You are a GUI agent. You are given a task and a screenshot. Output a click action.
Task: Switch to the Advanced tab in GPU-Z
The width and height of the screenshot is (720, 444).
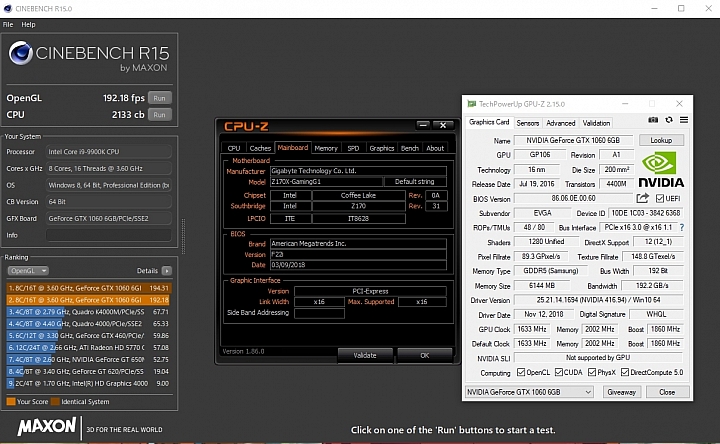[x=561, y=123]
